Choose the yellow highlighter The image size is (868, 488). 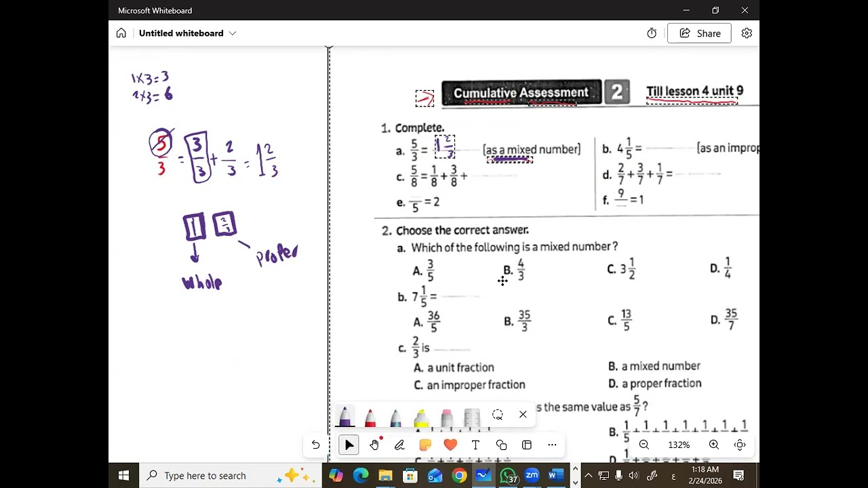(421, 417)
